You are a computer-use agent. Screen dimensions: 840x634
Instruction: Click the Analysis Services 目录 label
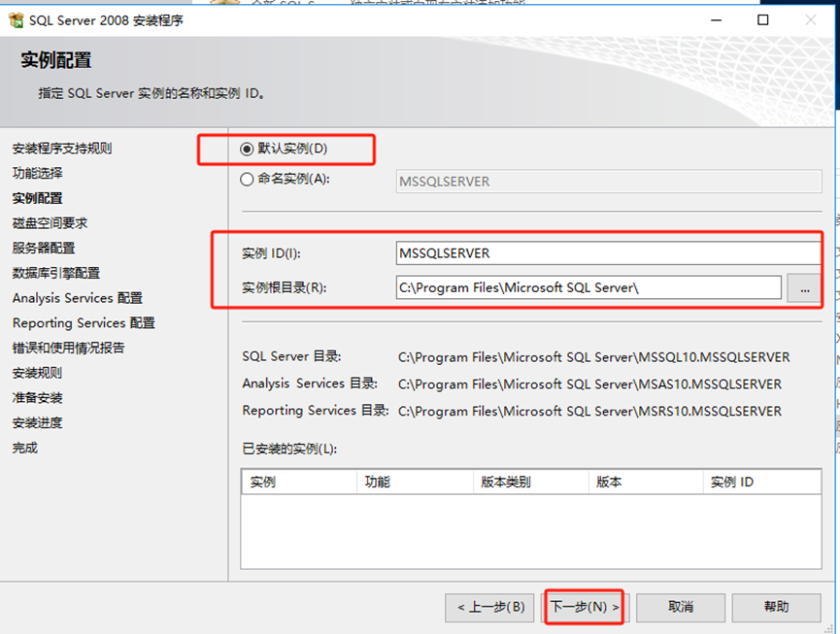point(310,384)
